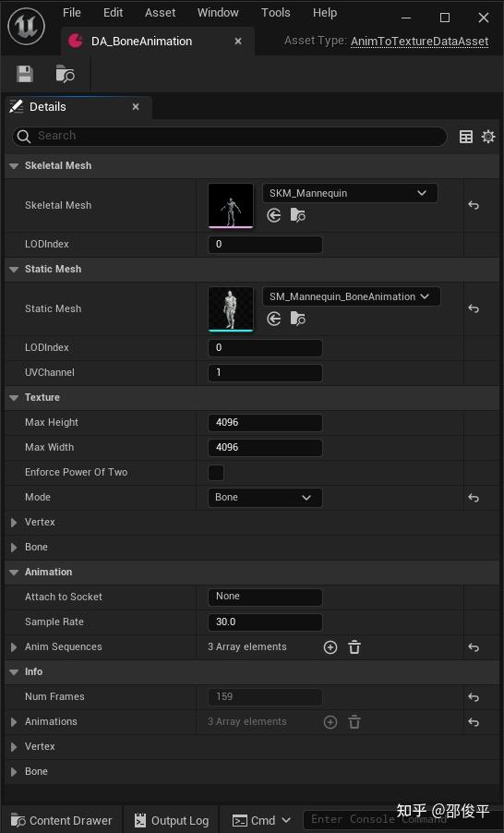Remove all Anim Sequences elements
Viewport: 504px width, 833px height.
tap(354, 647)
